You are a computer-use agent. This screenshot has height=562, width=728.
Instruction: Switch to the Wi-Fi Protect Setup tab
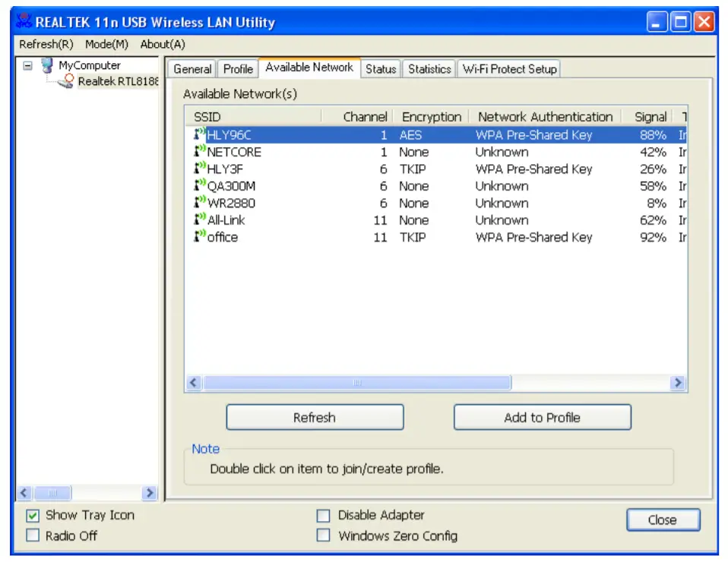[509, 69]
